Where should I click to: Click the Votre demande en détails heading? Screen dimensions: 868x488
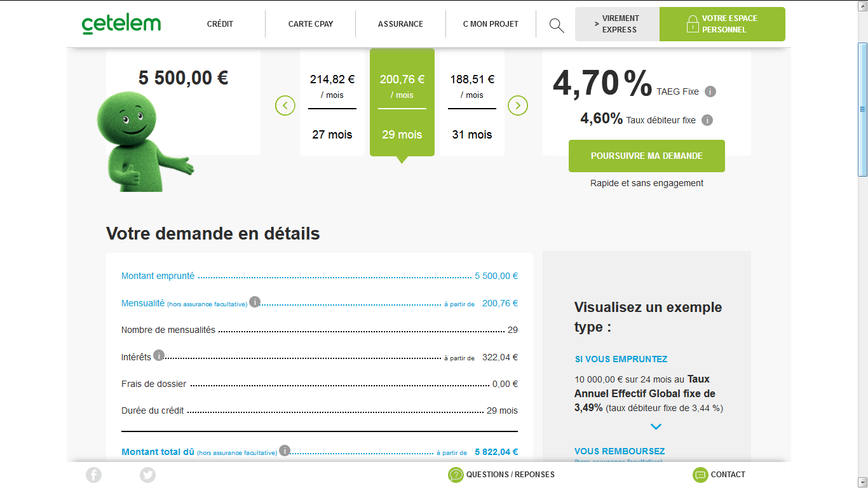[x=213, y=233]
